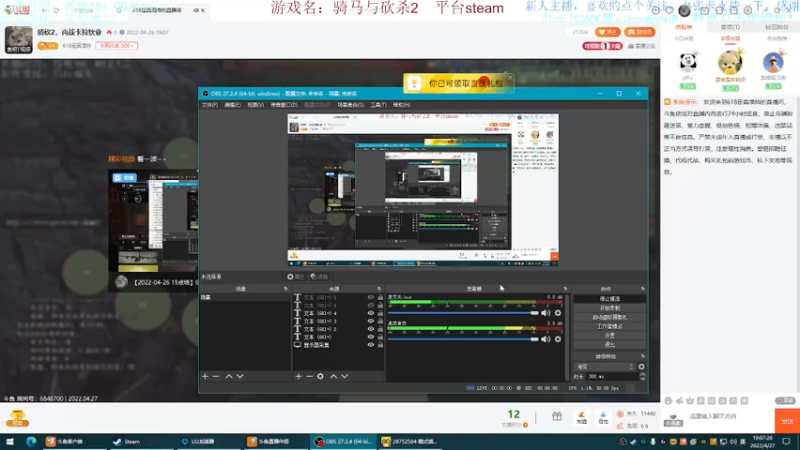
Task: Click the panda avatar in the ranking panel
Action: click(687, 62)
